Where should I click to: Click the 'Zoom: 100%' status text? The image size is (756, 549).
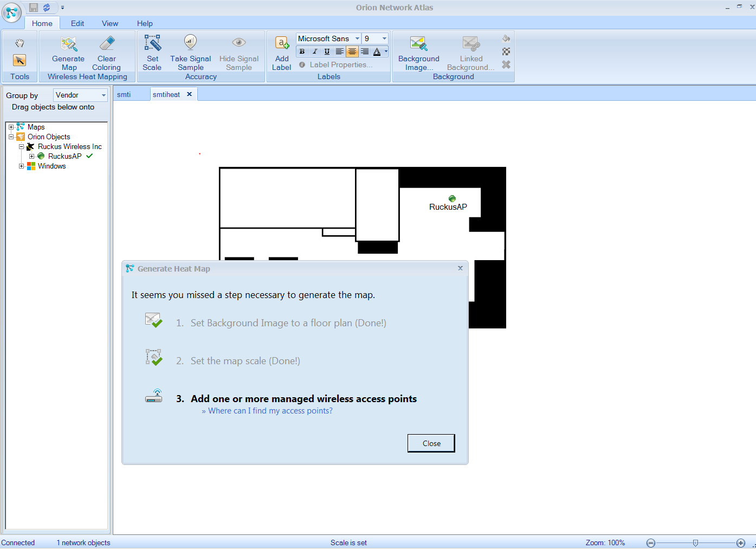(605, 543)
